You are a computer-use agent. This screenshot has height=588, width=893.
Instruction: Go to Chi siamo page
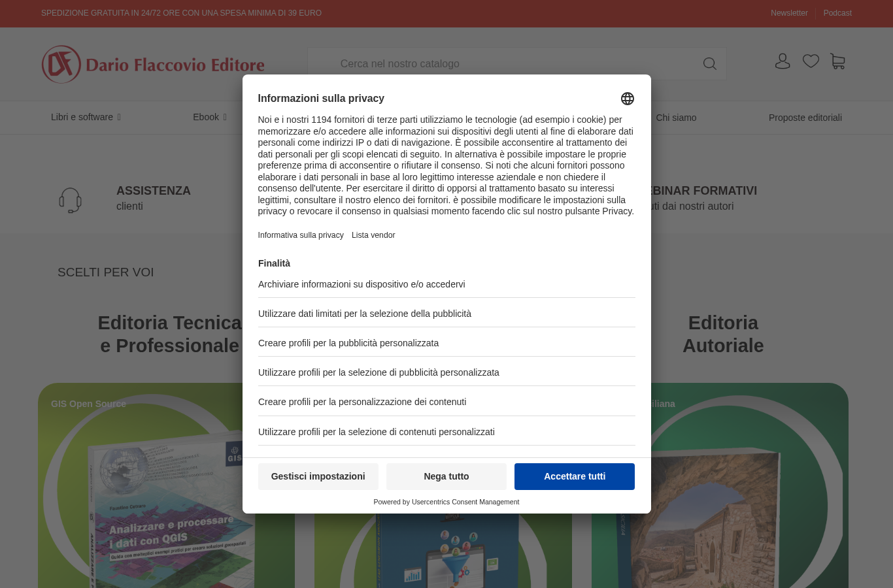(676, 118)
